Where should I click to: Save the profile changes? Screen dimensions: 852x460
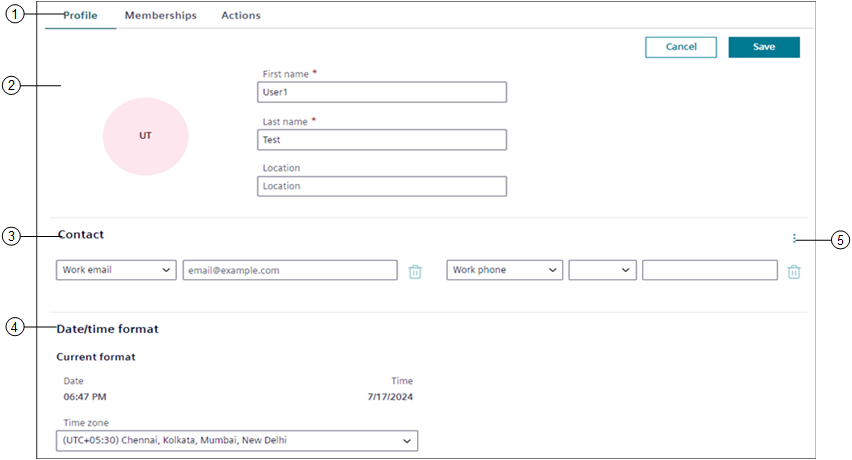point(764,47)
